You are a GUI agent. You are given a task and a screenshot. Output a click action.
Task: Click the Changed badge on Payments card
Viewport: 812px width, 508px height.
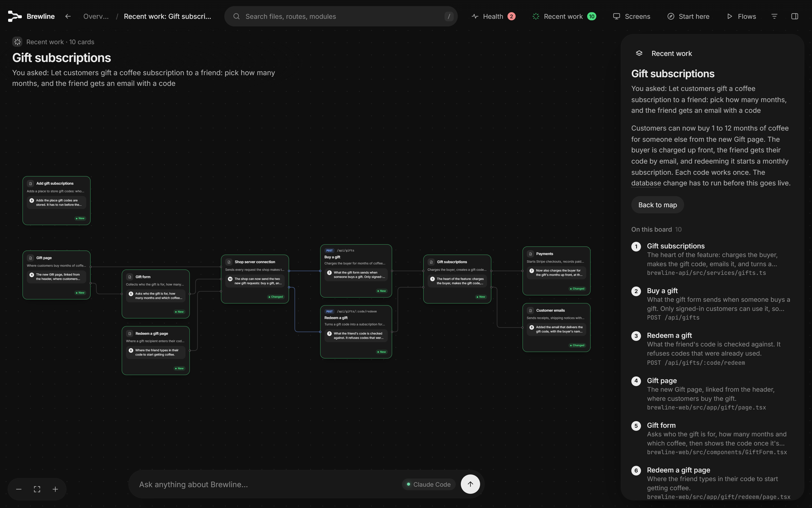(x=577, y=289)
